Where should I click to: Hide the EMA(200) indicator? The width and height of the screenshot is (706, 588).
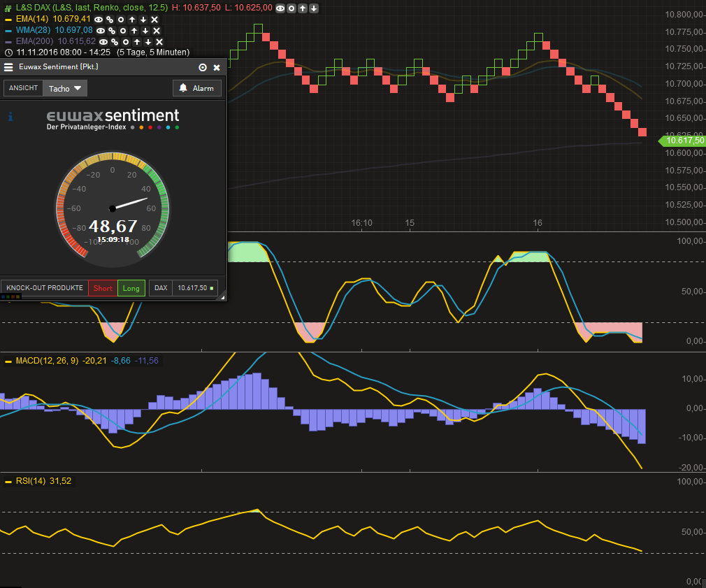pos(103,41)
